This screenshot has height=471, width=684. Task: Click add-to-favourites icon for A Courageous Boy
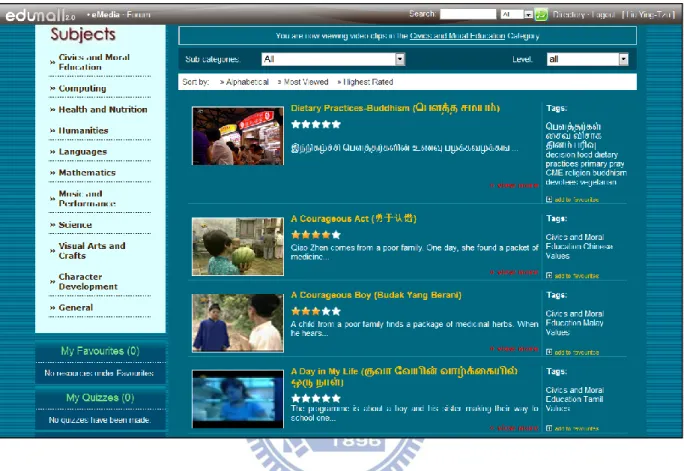click(x=549, y=352)
